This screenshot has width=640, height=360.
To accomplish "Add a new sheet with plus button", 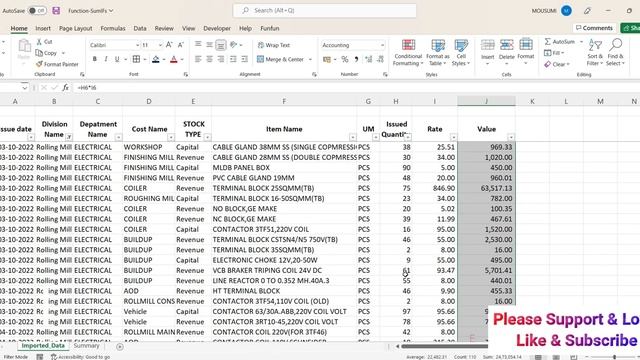I will coord(120,347).
